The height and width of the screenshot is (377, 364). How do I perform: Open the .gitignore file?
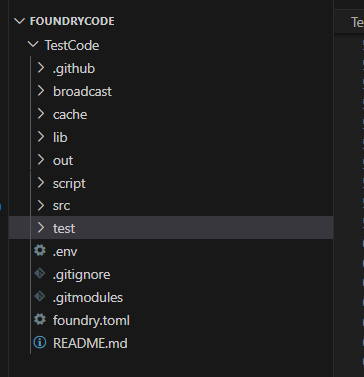coord(81,275)
